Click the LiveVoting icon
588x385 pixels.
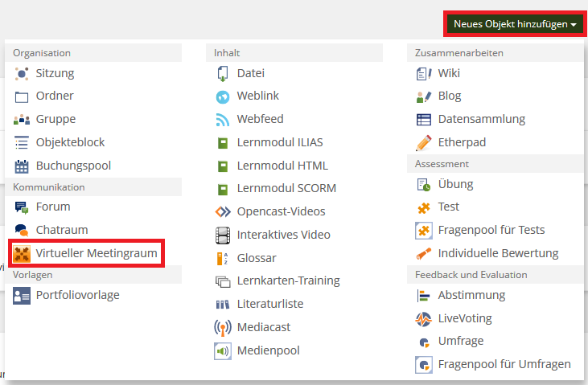(424, 318)
